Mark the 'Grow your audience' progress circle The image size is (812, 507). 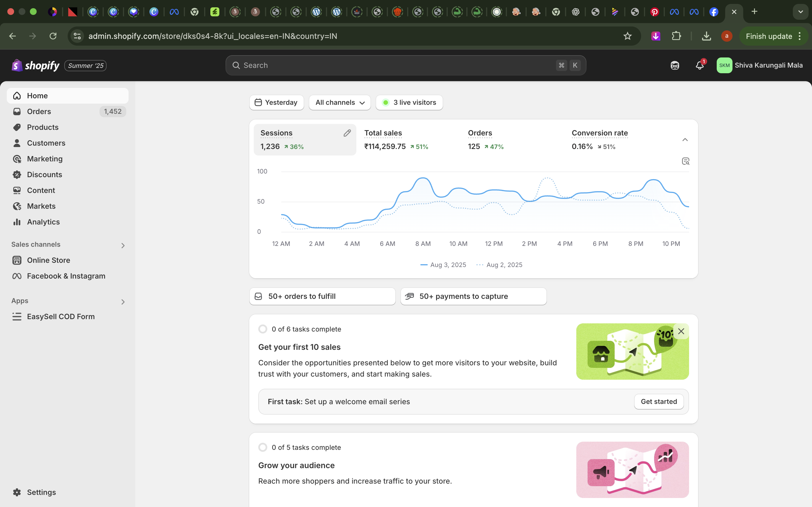[263, 447]
